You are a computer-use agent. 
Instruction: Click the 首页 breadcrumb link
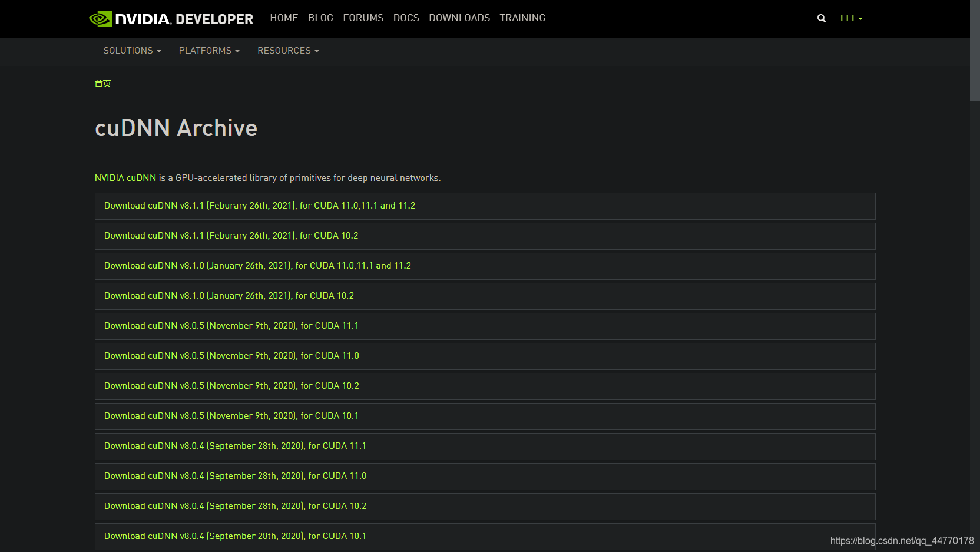(x=103, y=84)
